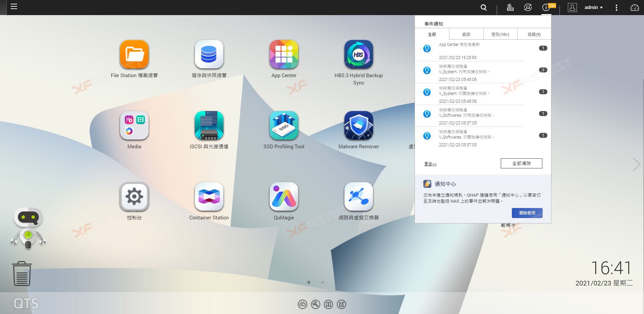Open background tasks icon in top bar
Image resolution: width=644 pixels, height=314 pixels.
tap(510, 7)
